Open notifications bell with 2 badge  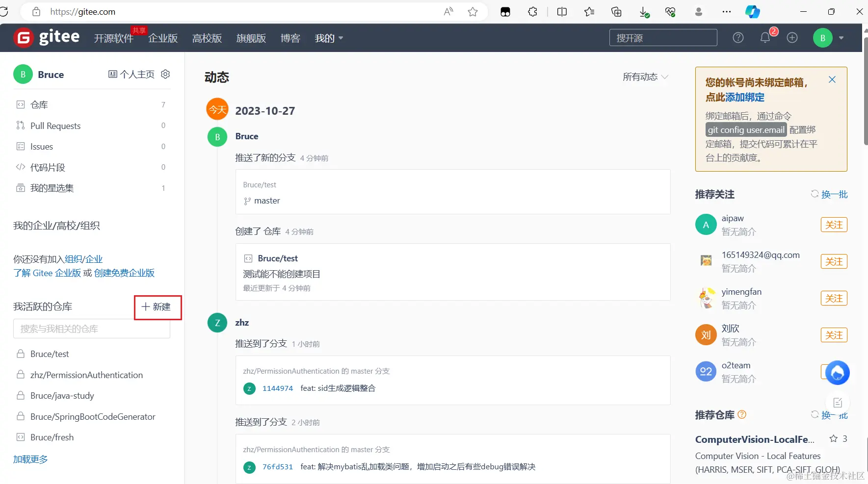coord(765,38)
